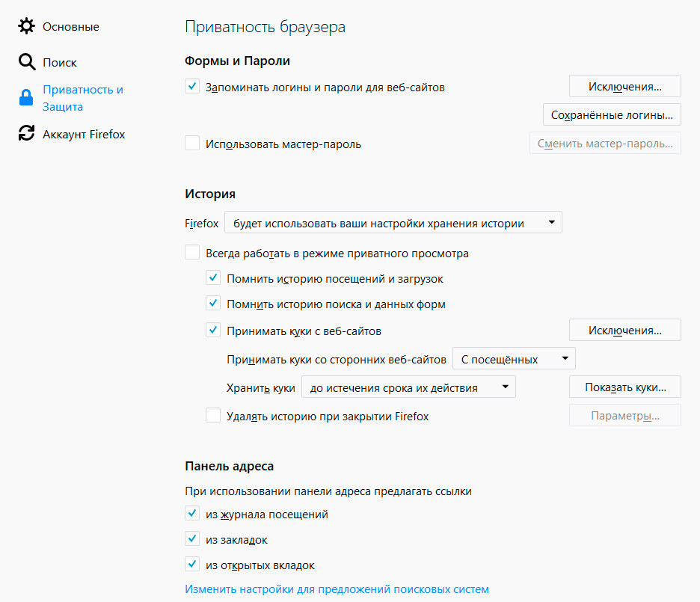Open the Хранить куки duration dropdown
Image resolution: width=700 pixels, height=602 pixels.
pyautogui.click(x=408, y=387)
